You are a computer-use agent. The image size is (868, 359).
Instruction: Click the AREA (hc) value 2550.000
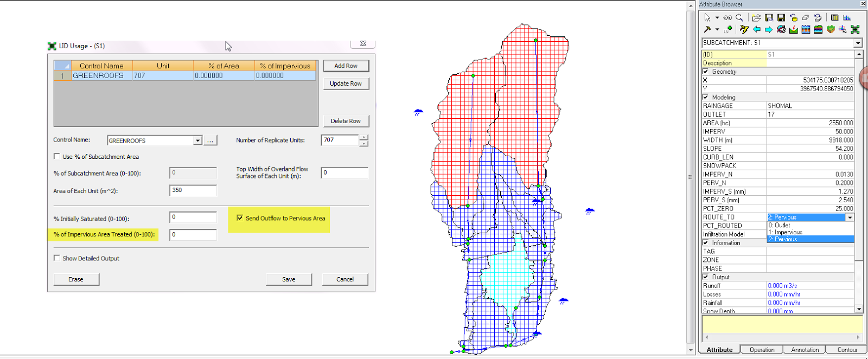click(810, 123)
